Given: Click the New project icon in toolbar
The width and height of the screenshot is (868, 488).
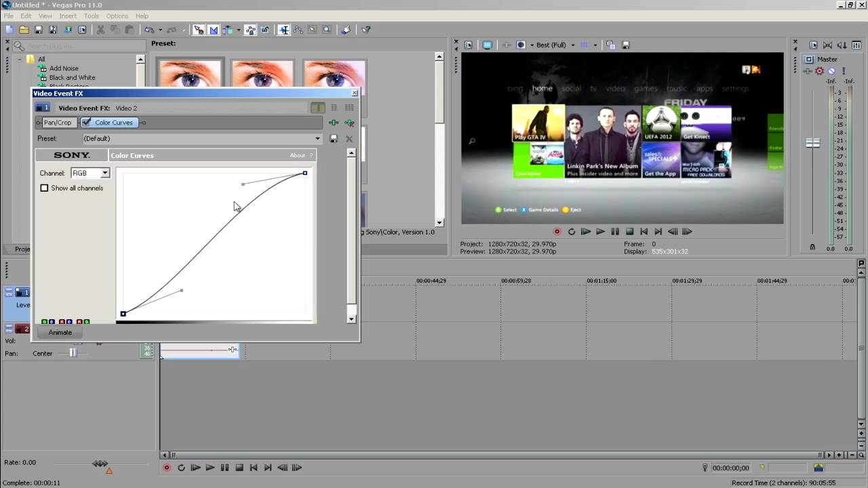Looking at the screenshot, I should pos(9,30).
